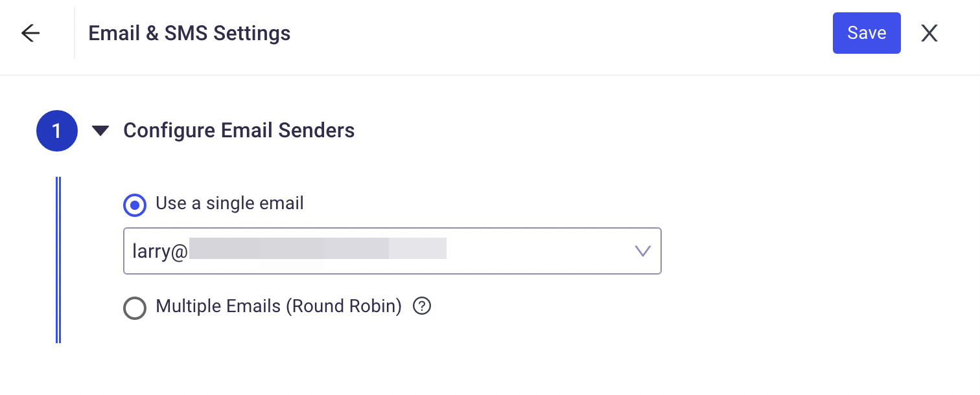Open help tooltip beside Round Robin
980x395 pixels.
tap(422, 306)
